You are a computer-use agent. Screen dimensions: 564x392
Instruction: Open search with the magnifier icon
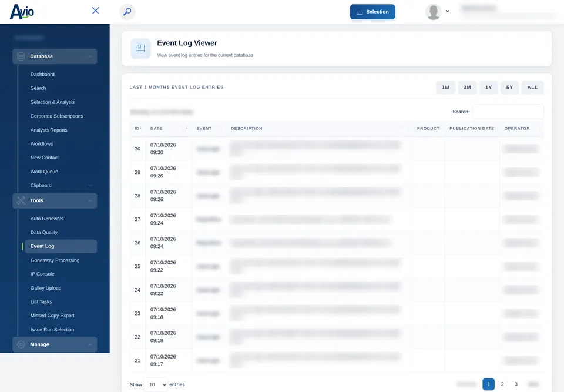(x=127, y=12)
